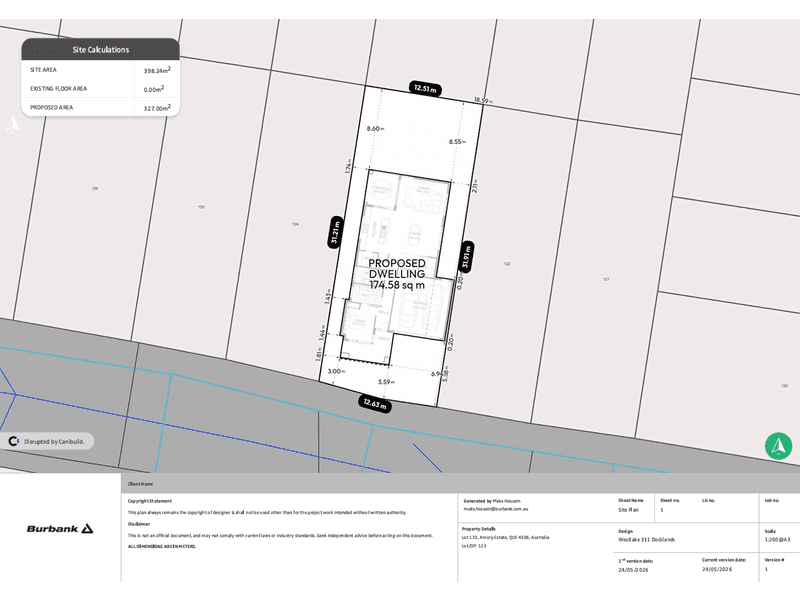Select the 2.11 m side setback dimension
This screenshot has width=800, height=600.
point(475,186)
